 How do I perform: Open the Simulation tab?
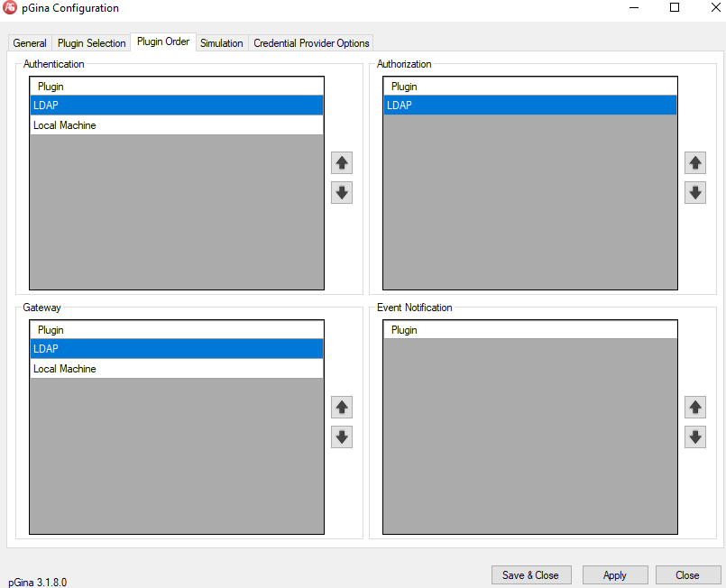pos(221,43)
